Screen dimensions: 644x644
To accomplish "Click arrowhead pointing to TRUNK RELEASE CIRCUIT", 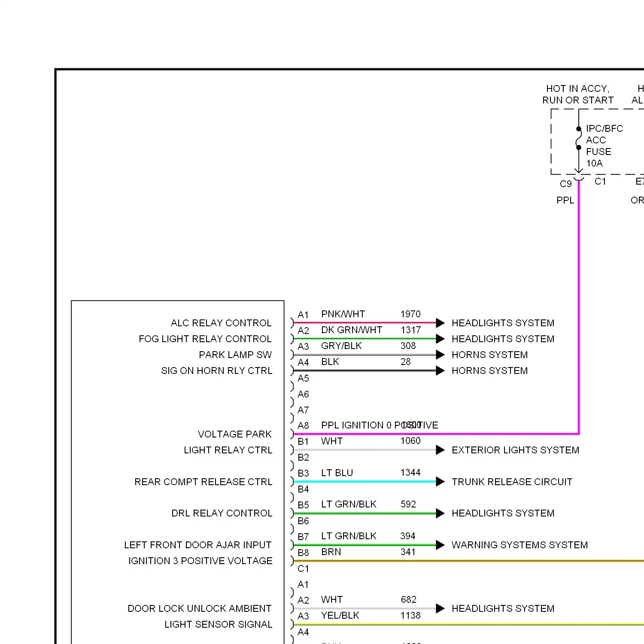I will tap(440, 482).
